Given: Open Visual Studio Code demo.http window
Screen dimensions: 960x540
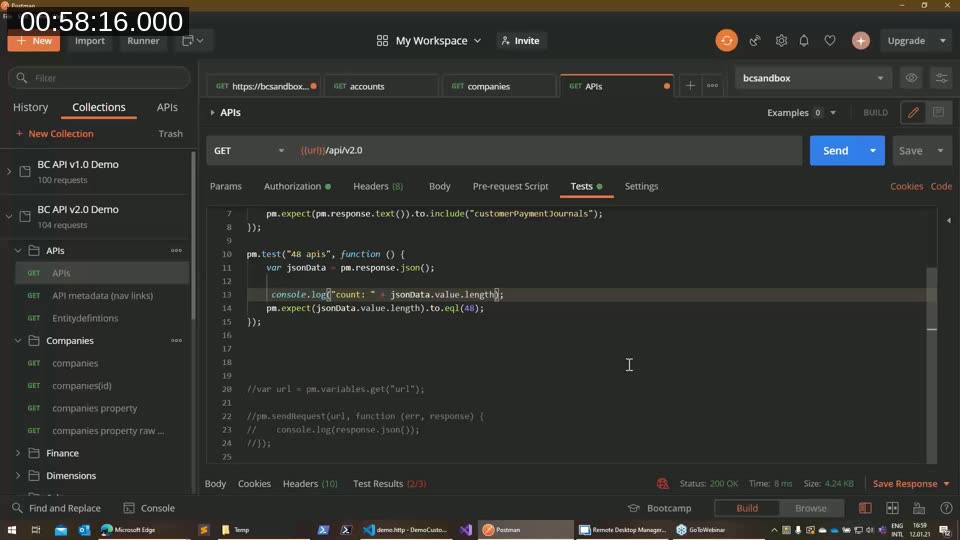Looking at the screenshot, I should coord(405,530).
